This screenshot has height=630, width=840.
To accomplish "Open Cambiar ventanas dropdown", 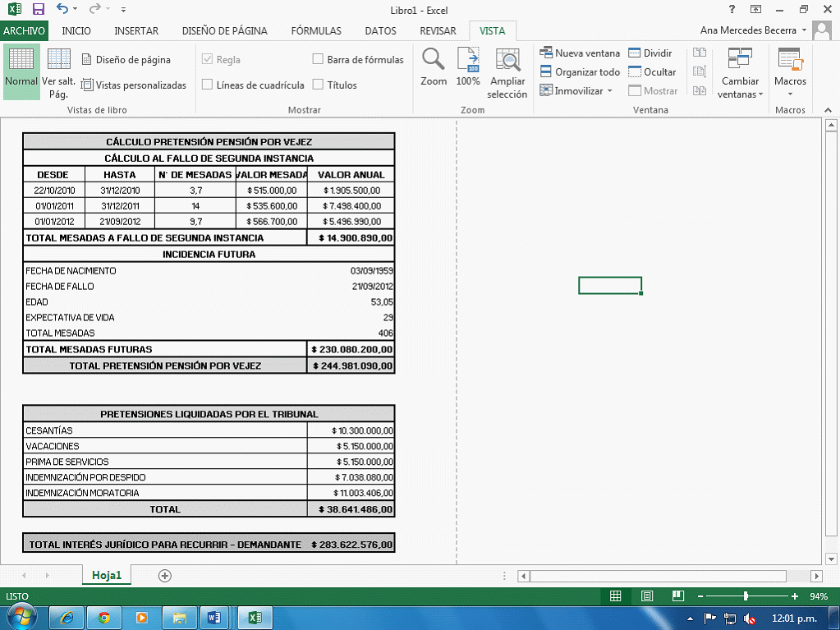I will tap(740, 74).
